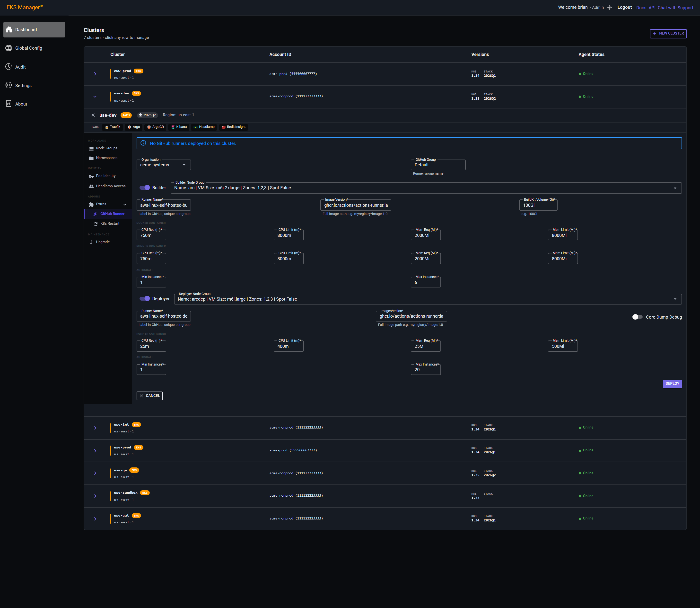The width and height of the screenshot is (700, 608).
Task: Click the Namespaces folder icon
Action: tap(91, 158)
